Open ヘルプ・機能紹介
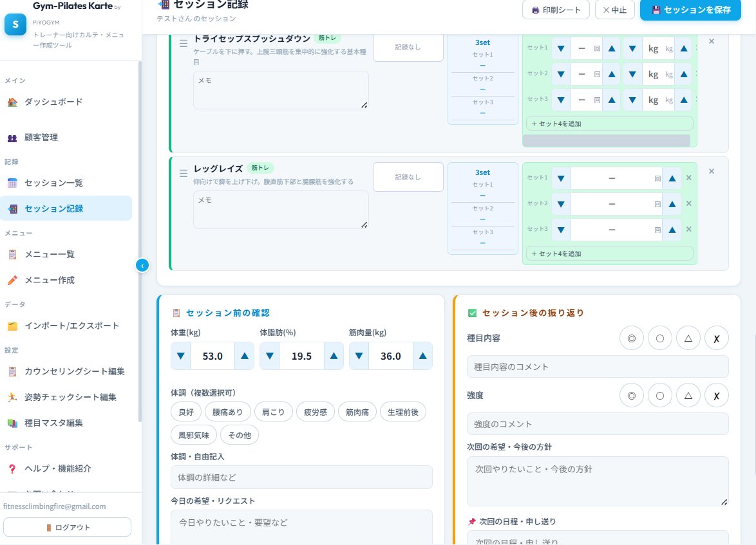 point(66,468)
